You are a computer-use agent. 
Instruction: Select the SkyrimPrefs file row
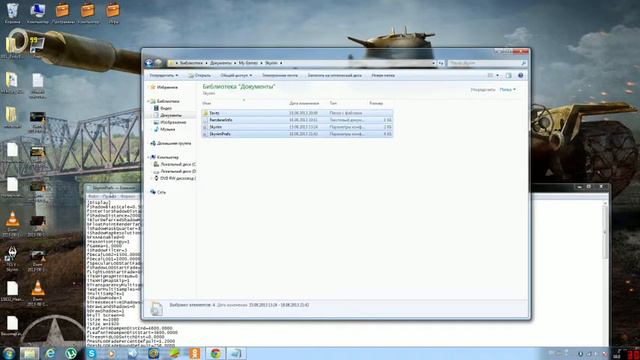click(x=297, y=134)
